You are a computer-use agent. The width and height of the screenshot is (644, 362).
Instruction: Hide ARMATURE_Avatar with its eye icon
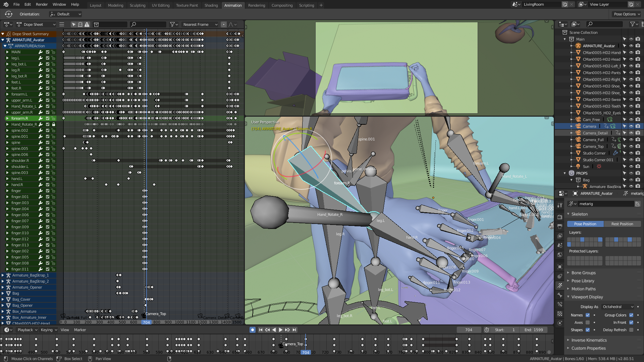631,46
